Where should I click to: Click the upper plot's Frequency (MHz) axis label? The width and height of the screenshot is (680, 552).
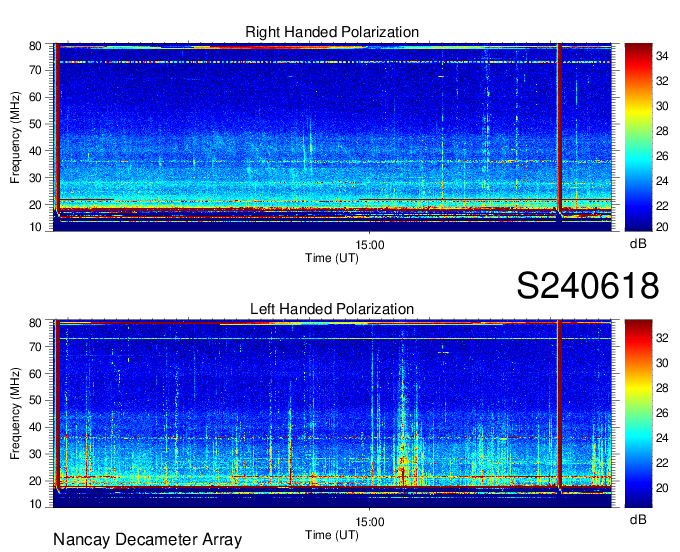pos(15,137)
